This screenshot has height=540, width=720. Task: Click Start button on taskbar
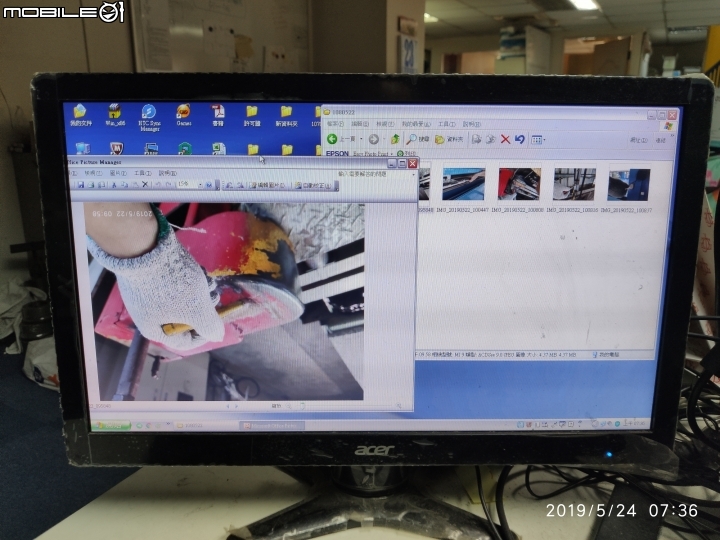tap(112, 426)
